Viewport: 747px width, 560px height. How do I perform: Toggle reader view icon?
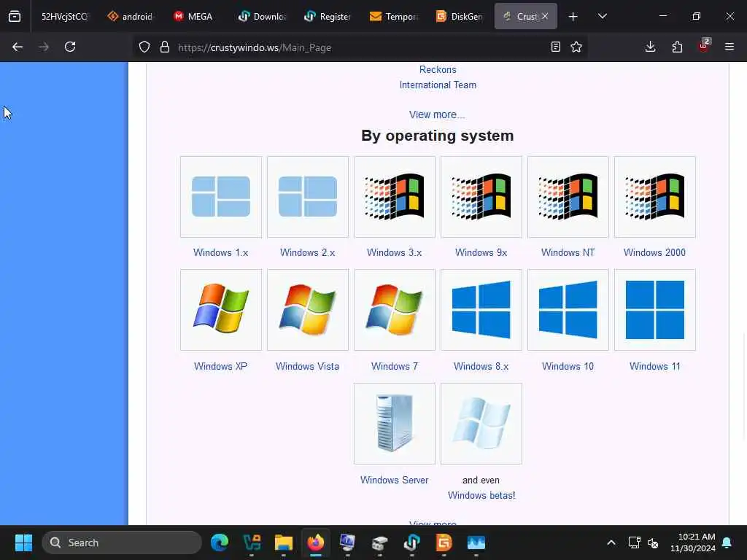[555, 47]
